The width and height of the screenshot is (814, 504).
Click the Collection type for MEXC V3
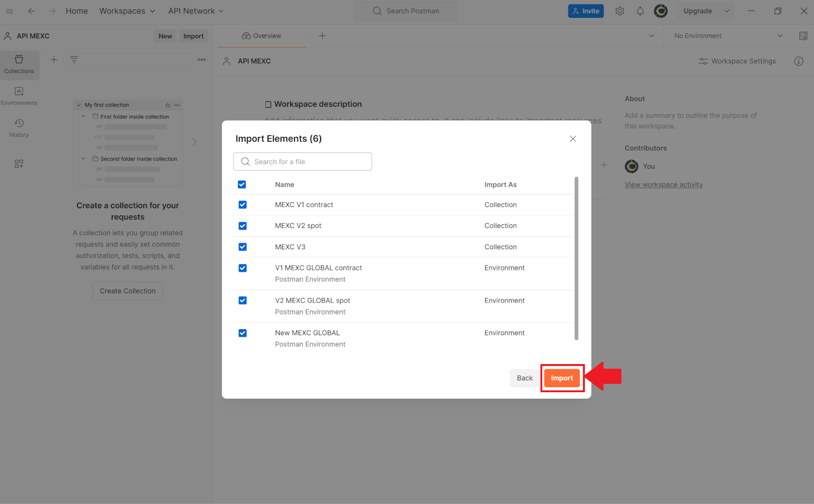(501, 247)
